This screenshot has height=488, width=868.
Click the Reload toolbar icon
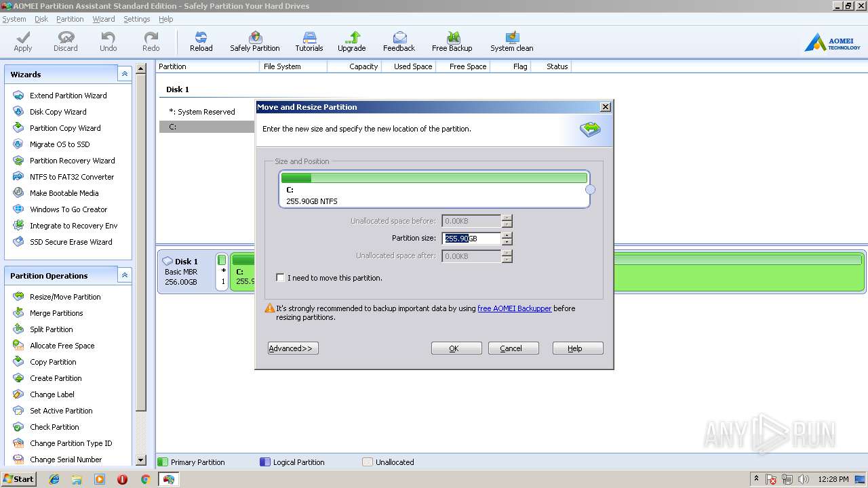click(201, 41)
